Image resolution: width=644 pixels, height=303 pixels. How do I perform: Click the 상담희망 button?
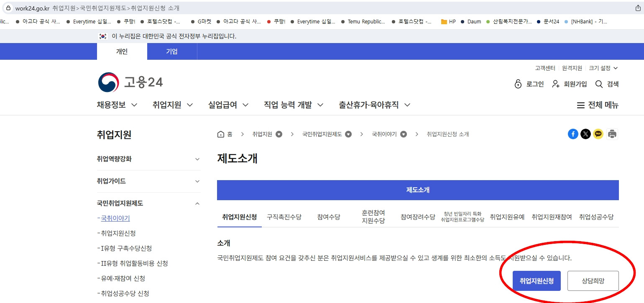pos(593,281)
